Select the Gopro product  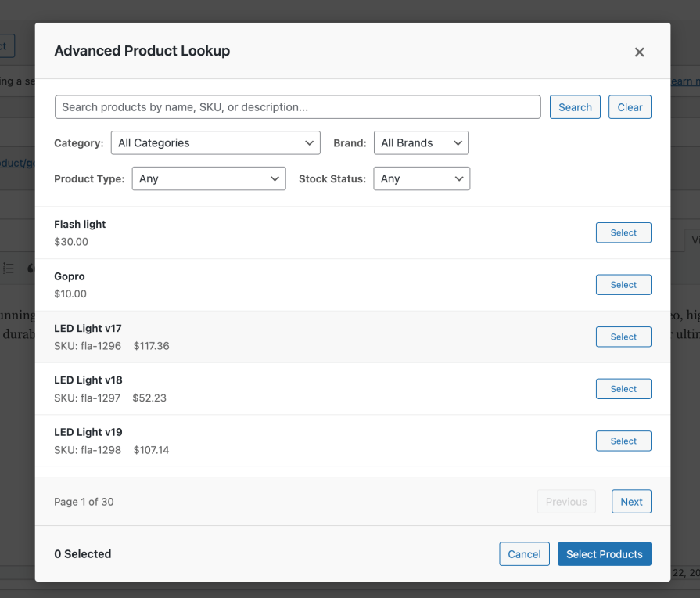[623, 285]
